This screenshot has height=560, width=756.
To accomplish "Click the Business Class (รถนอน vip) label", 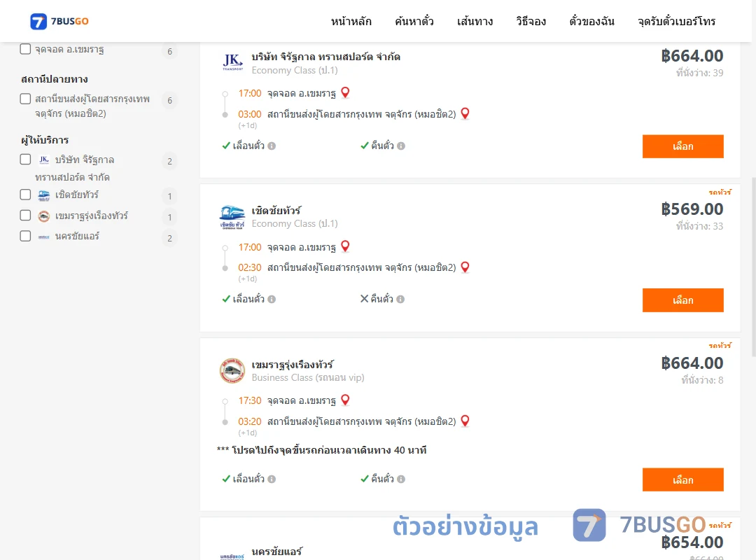I will (x=308, y=378).
